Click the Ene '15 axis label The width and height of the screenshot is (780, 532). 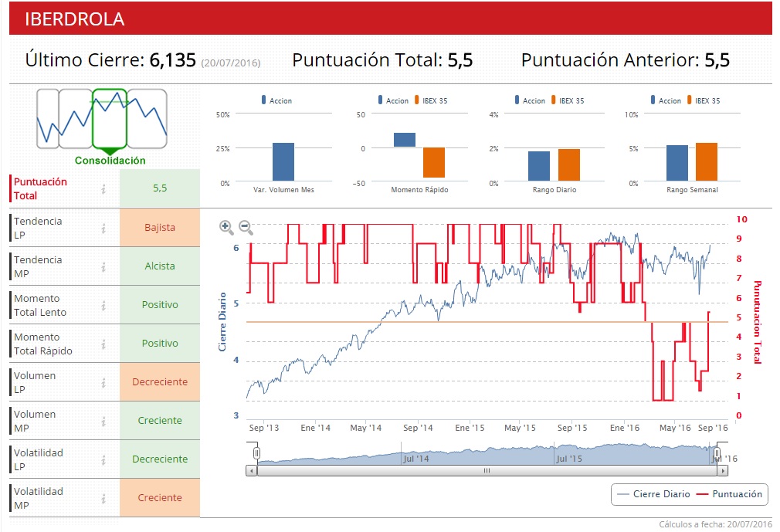point(470,428)
